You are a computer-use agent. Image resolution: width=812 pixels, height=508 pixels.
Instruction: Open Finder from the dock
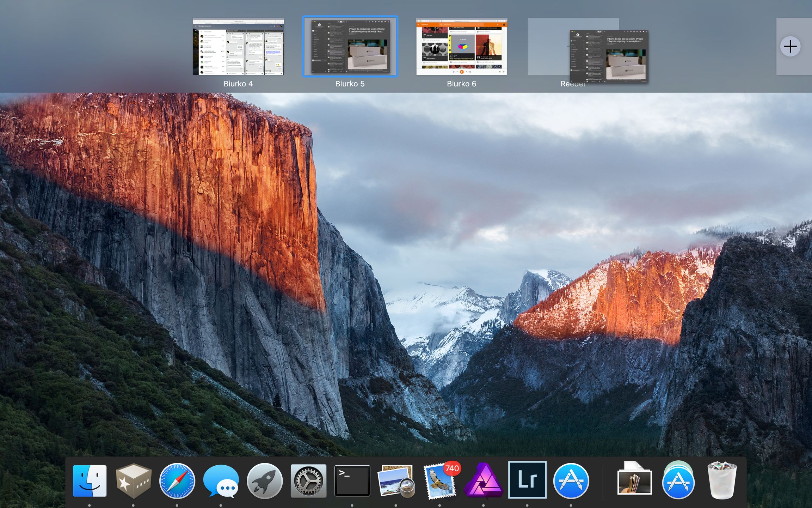[90, 480]
